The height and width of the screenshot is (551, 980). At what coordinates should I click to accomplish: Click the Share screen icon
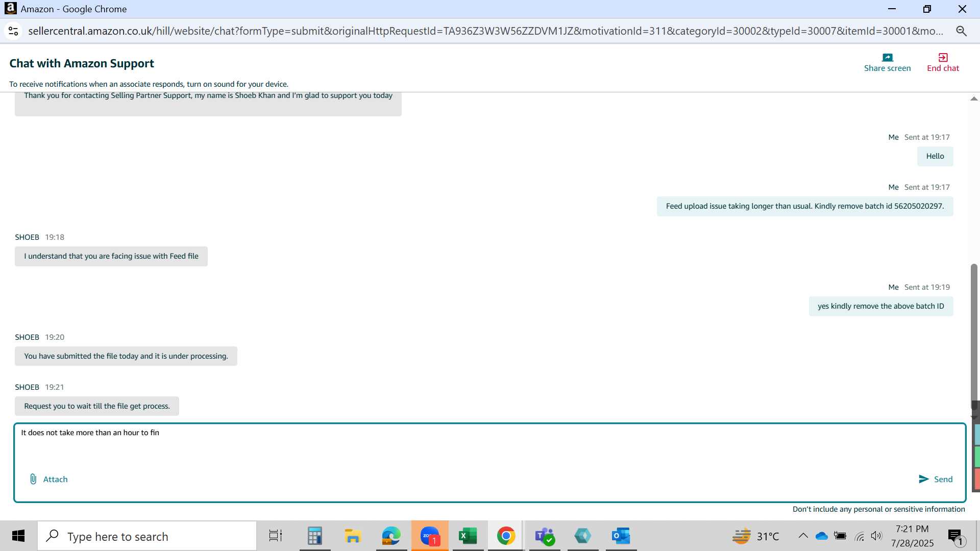pyautogui.click(x=887, y=58)
